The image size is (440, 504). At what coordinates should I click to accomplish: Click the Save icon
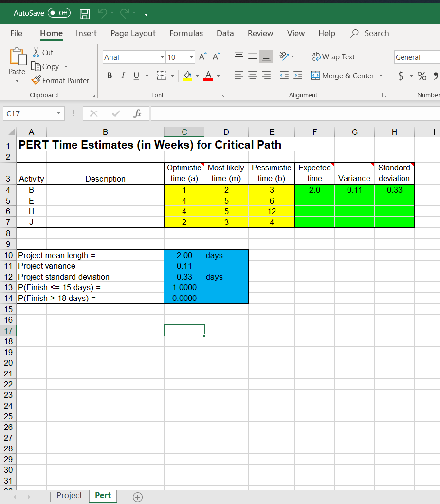point(84,13)
